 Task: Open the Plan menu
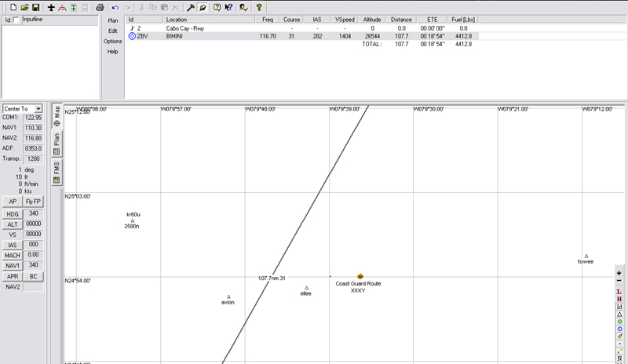(113, 20)
